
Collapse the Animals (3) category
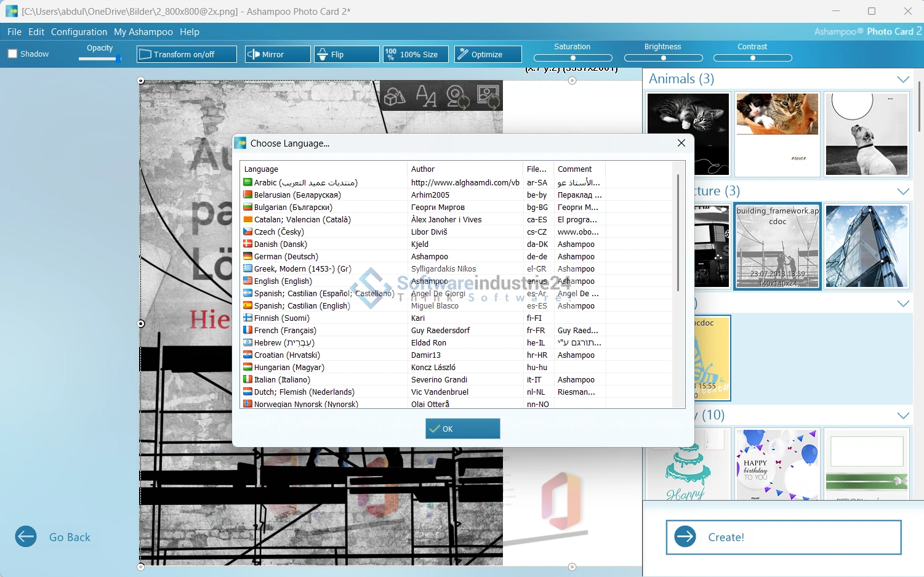[x=902, y=79]
